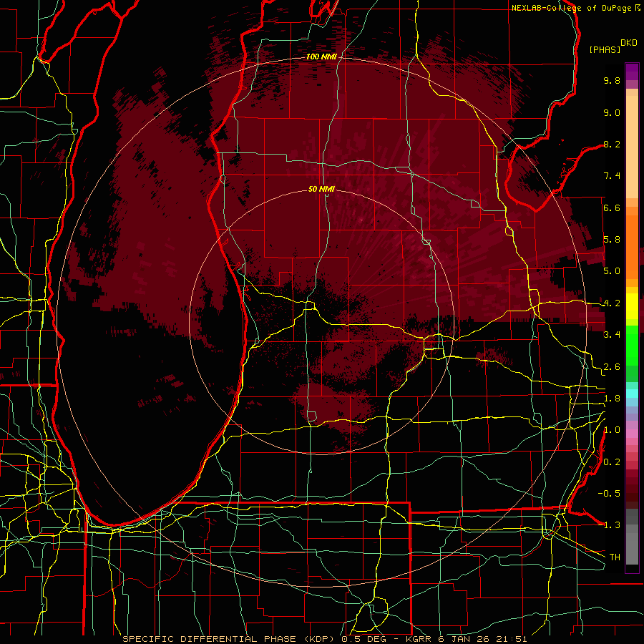Click the 8.2 legend value

[612, 144]
